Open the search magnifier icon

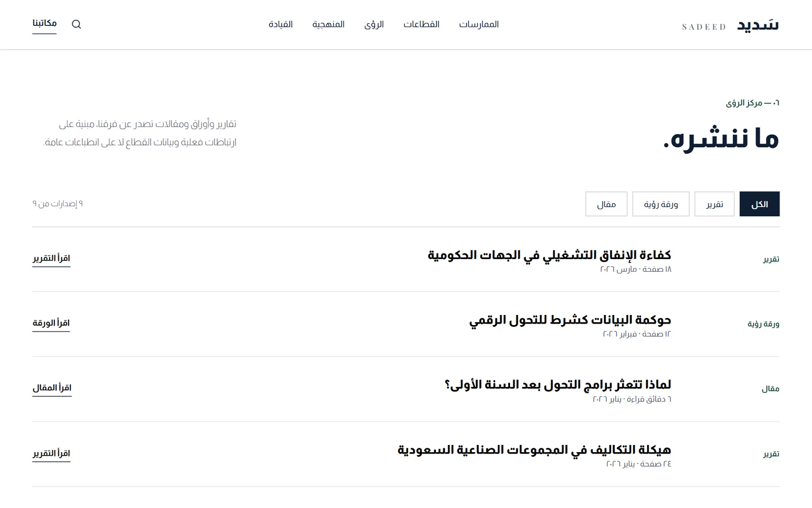[x=76, y=24]
